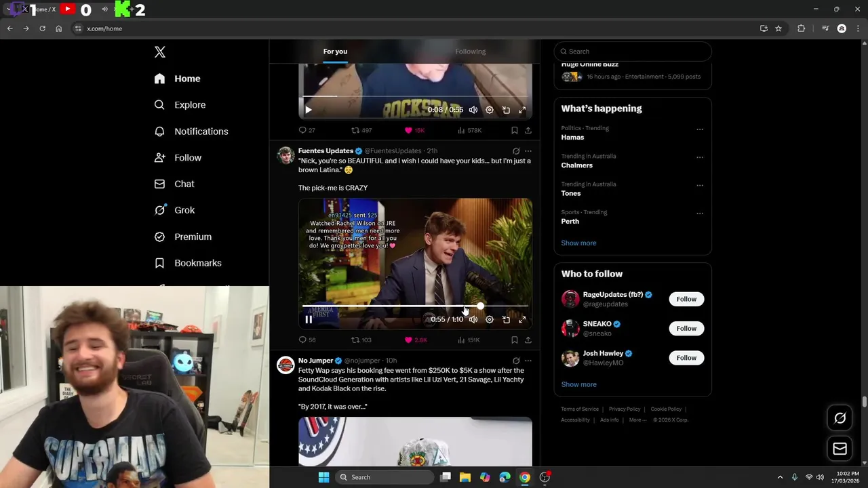The image size is (868, 488).
Task: Open the Terms of Service link
Action: [x=580, y=409]
